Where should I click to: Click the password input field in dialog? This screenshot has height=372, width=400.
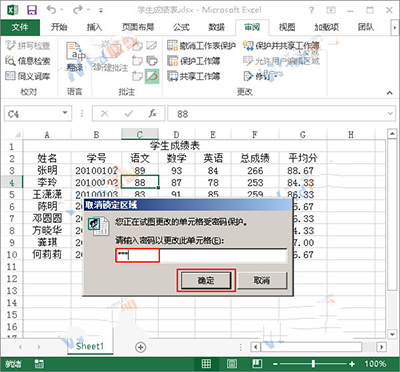point(201,256)
